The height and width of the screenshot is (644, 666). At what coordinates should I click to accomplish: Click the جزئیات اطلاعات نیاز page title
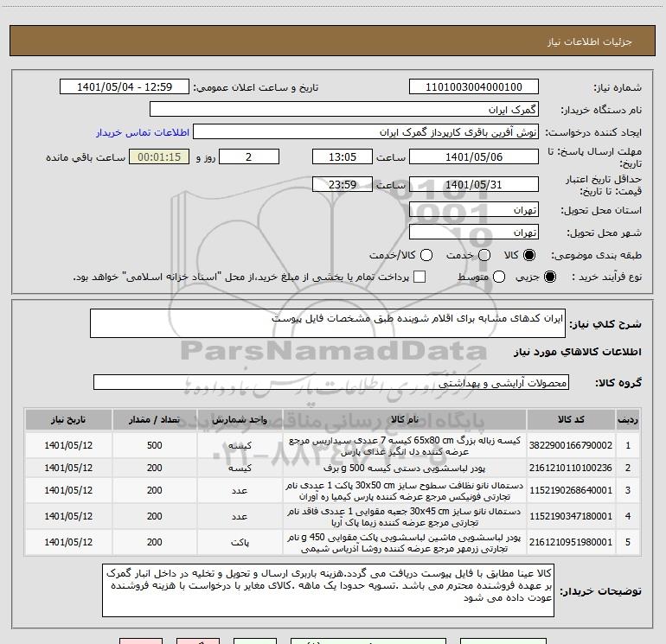click(x=589, y=41)
